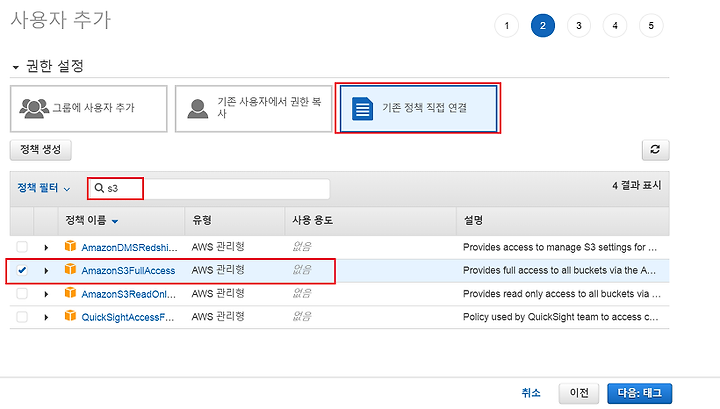The width and height of the screenshot is (720, 409).
Task: Open the AmazonDMSRedshi... policy link
Action: (x=129, y=247)
